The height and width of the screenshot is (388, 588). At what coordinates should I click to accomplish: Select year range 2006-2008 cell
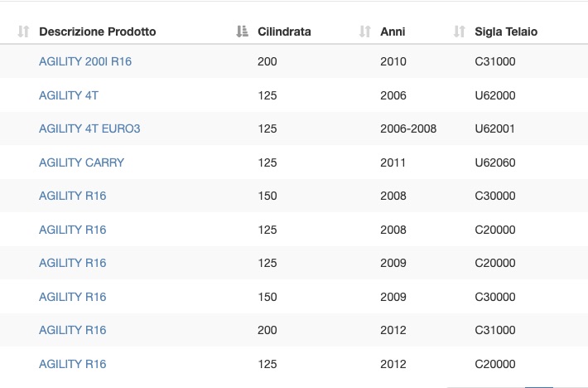(408, 129)
